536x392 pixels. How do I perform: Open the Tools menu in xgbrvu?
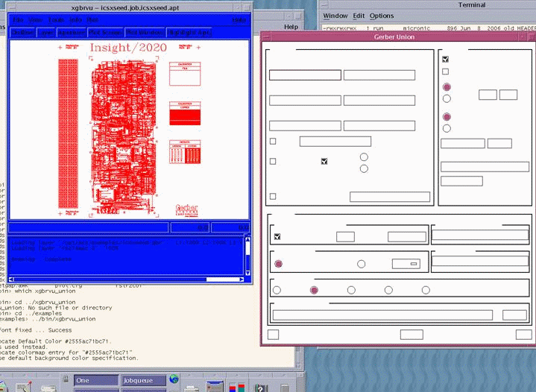[56, 20]
